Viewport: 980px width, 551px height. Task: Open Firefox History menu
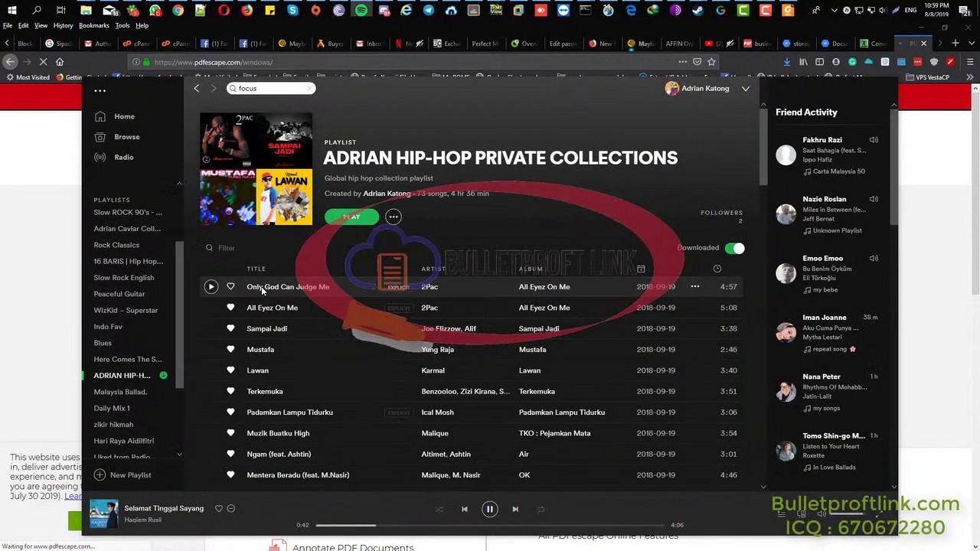(63, 25)
